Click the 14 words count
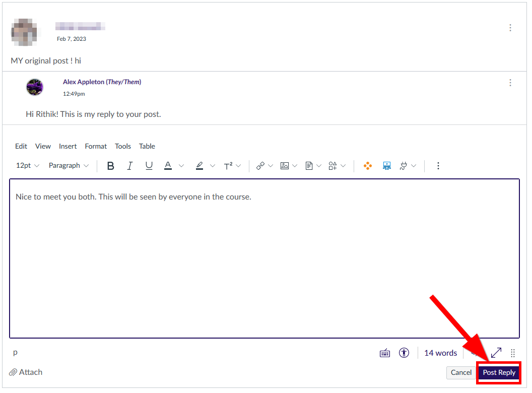The image size is (532, 393). [440, 353]
